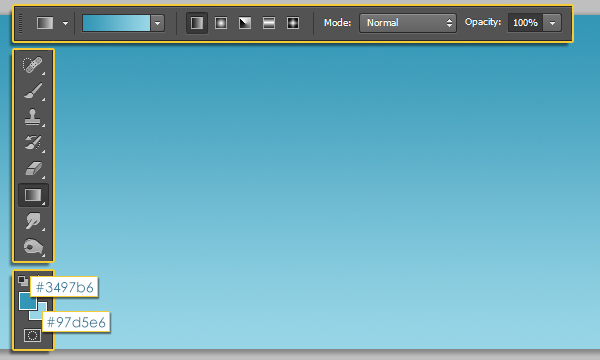Select the History Brush tool
Screen dimensions: 600x360
(x=33, y=143)
